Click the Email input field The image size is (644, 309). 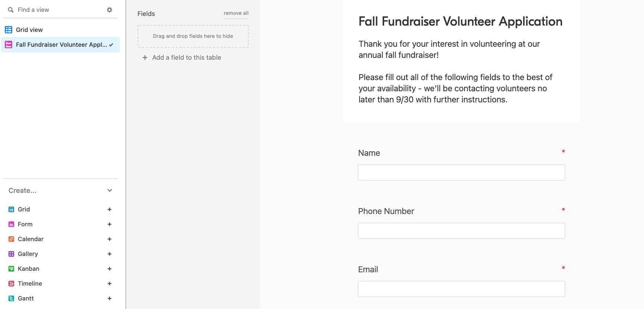pos(461,289)
